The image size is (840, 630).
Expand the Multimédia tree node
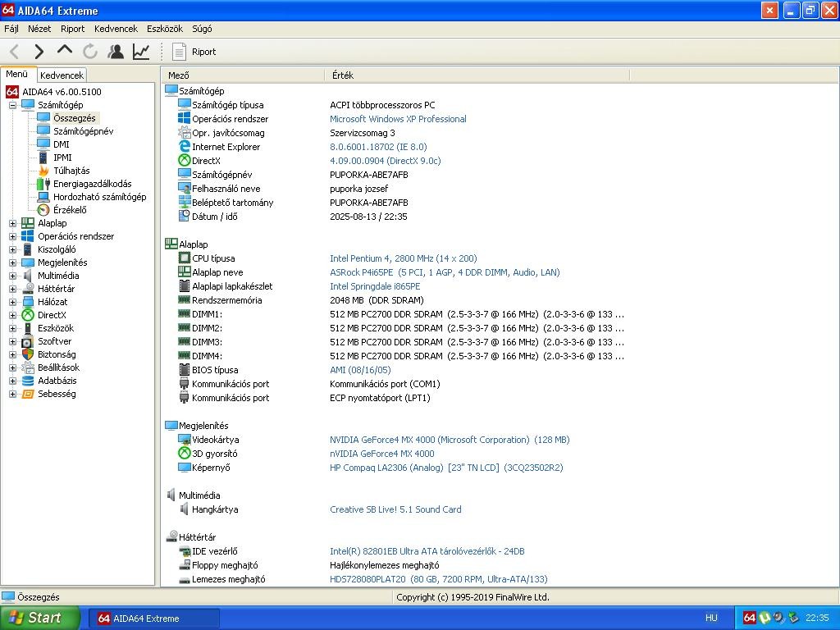click(12, 276)
